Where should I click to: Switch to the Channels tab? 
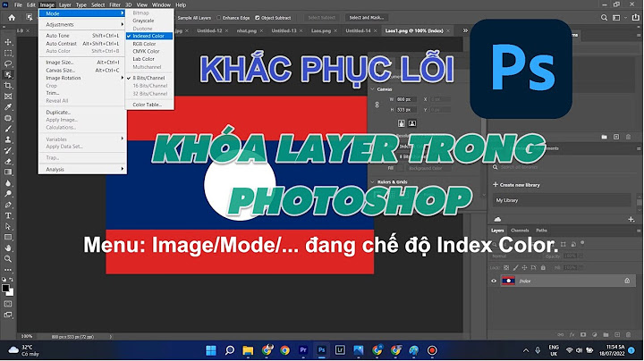(x=520, y=231)
